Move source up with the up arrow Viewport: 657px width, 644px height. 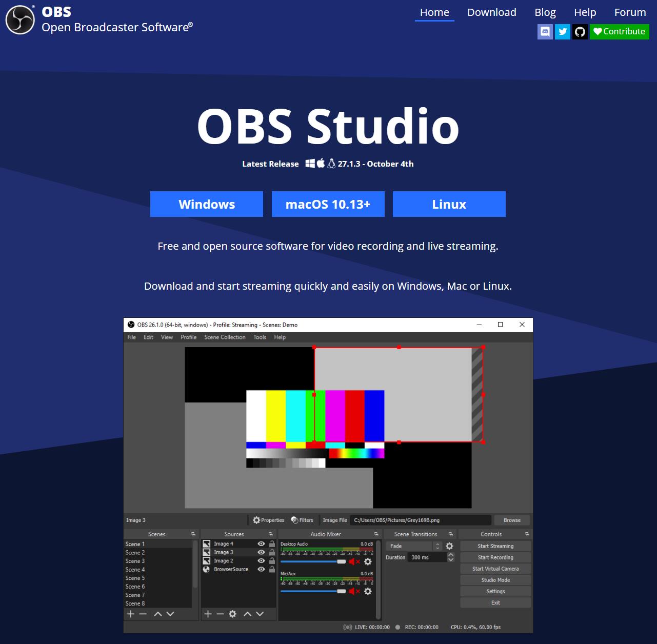click(247, 614)
